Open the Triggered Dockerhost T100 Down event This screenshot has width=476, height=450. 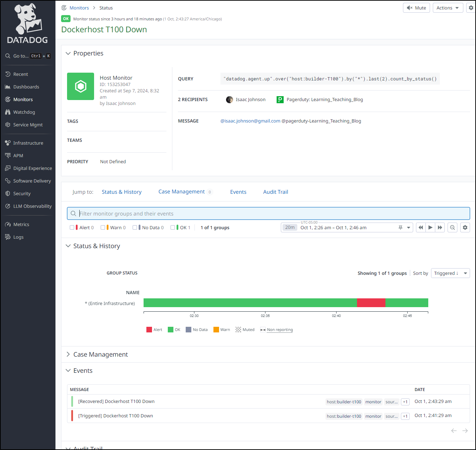[x=115, y=416]
